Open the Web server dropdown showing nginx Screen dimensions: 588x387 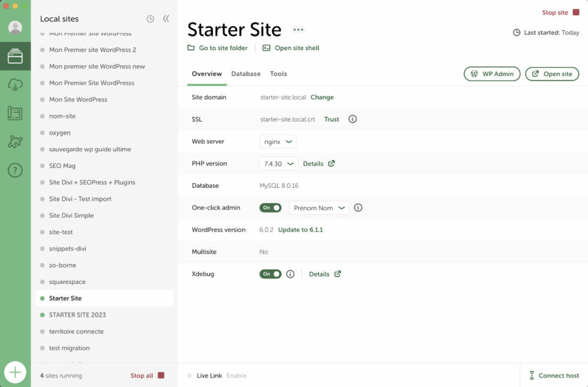click(x=278, y=141)
